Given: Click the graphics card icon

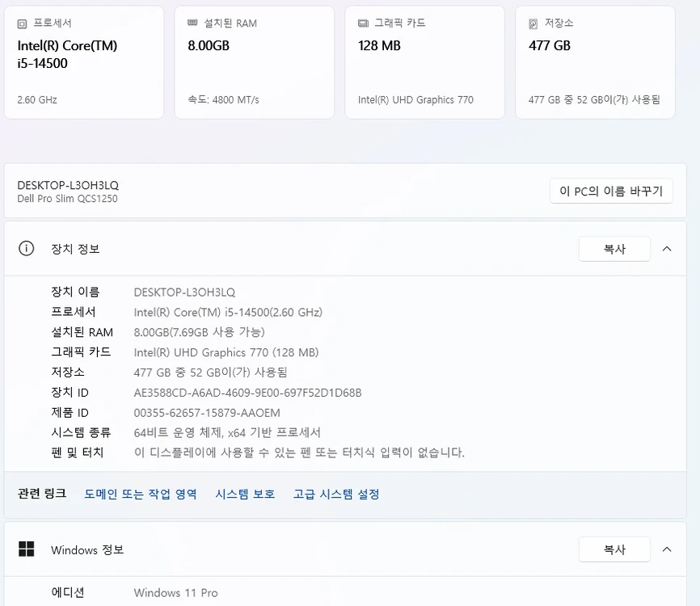Looking at the screenshot, I should (363, 23).
